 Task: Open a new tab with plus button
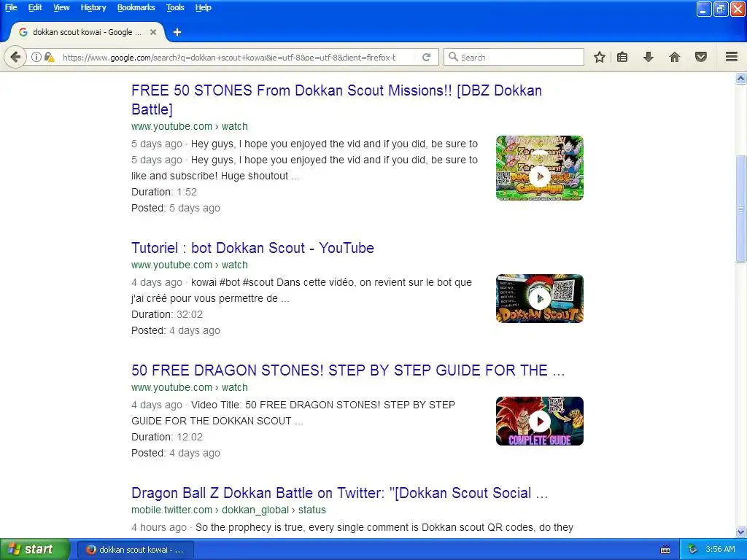pyautogui.click(x=177, y=32)
